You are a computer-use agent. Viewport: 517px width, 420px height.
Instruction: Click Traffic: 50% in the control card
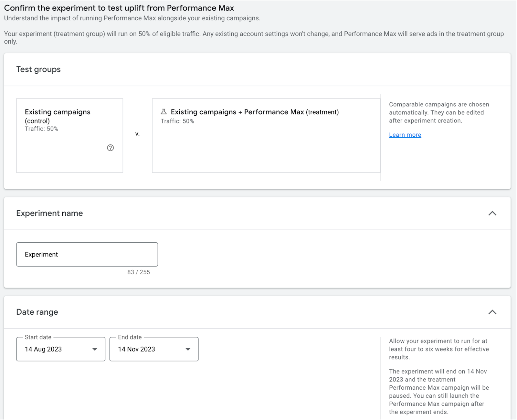click(42, 129)
